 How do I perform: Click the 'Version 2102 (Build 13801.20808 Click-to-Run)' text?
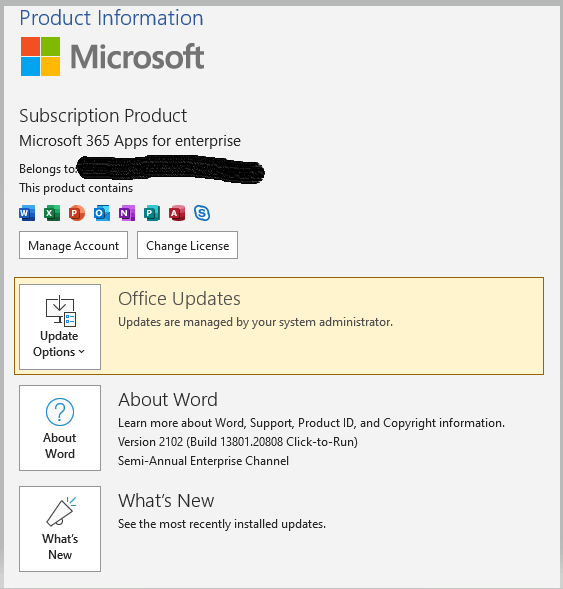(x=238, y=442)
